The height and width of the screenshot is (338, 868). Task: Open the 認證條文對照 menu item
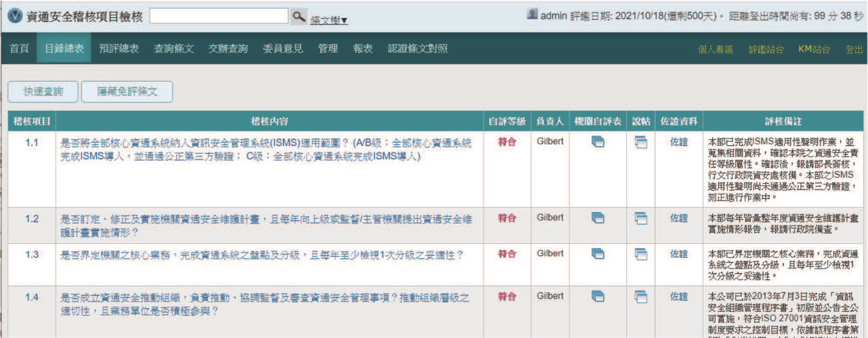(x=417, y=49)
